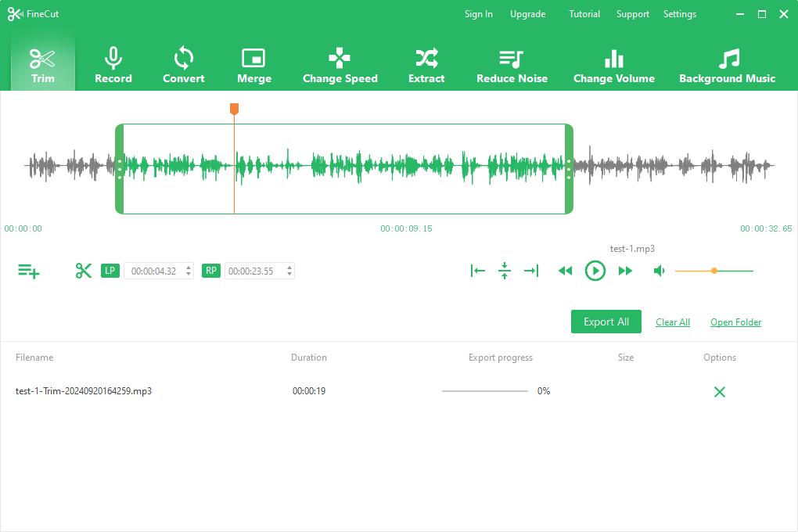Click the right trim handle on waveform
The image size is (798, 532).
(569, 169)
